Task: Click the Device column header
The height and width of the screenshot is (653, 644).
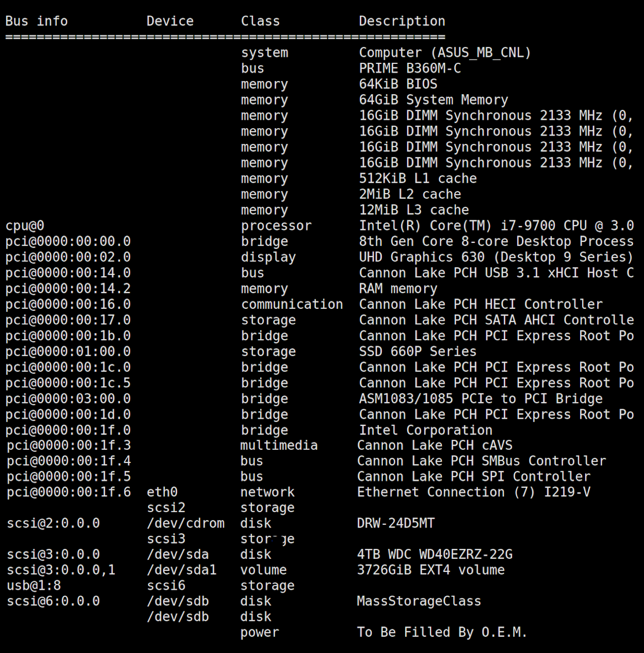Action: coord(170,21)
